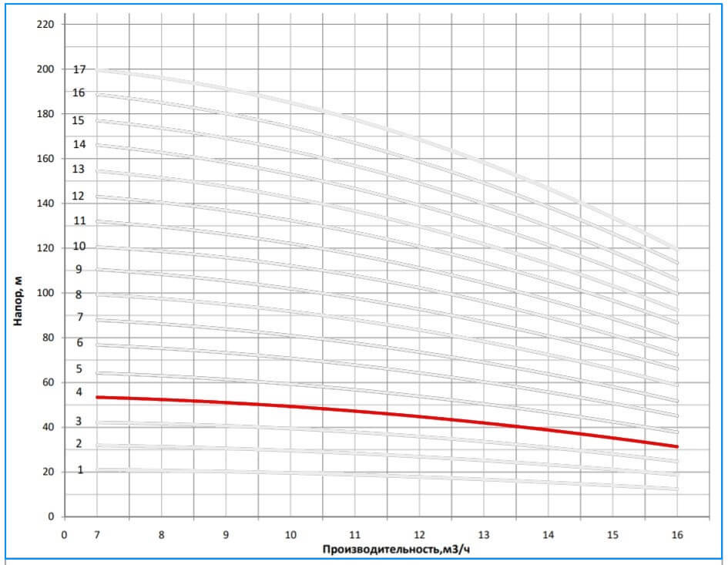This screenshot has height=565, width=728.
Task: Click the 100 tick on the vertical axis
Action: [x=45, y=293]
